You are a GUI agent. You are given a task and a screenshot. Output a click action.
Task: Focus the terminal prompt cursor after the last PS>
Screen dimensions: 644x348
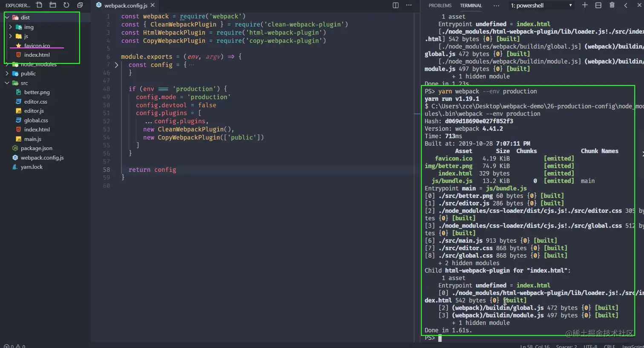coord(440,338)
